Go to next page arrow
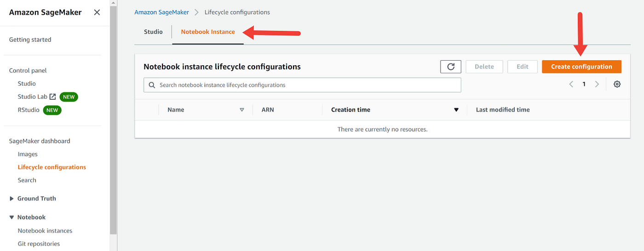 pyautogui.click(x=597, y=84)
